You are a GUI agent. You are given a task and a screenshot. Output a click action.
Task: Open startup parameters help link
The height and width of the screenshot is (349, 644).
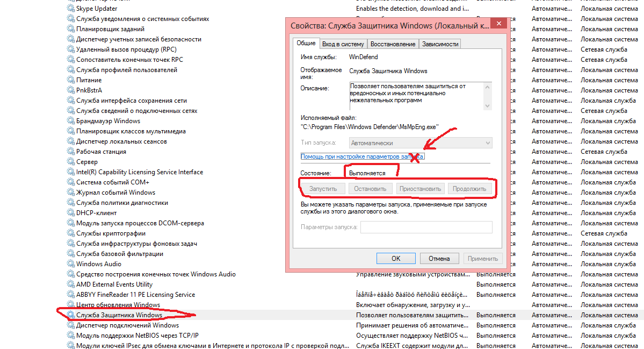coord(362,156)
